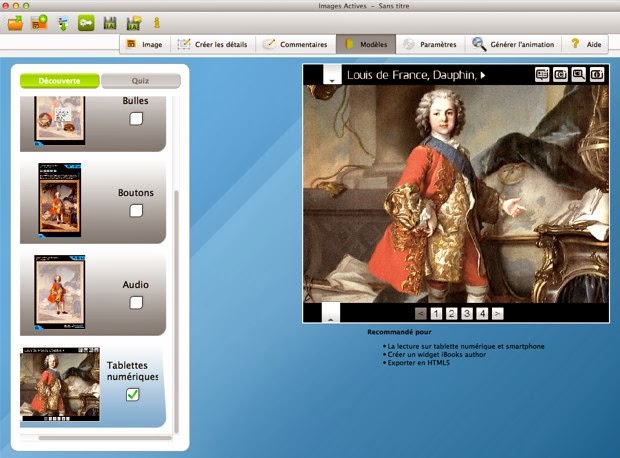Click the vertical scrollbar of the models list

(176, 311)
